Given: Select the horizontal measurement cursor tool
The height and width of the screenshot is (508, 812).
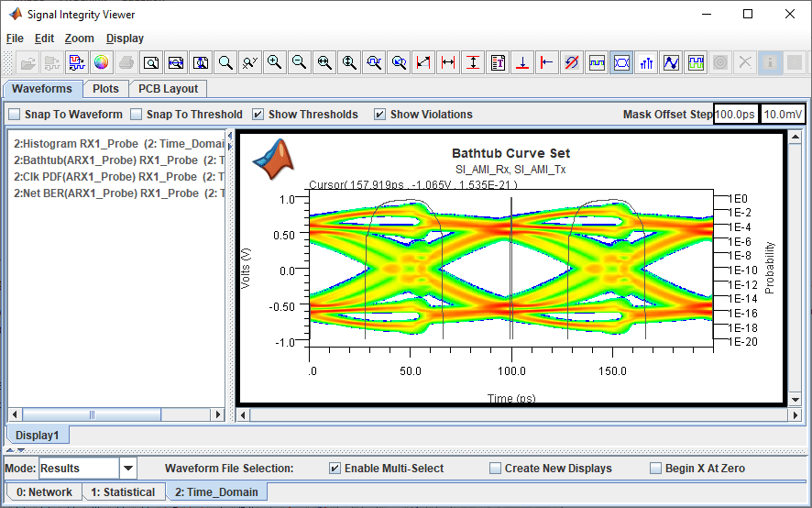Looking at the screenshot, I should tap(448, 63).
